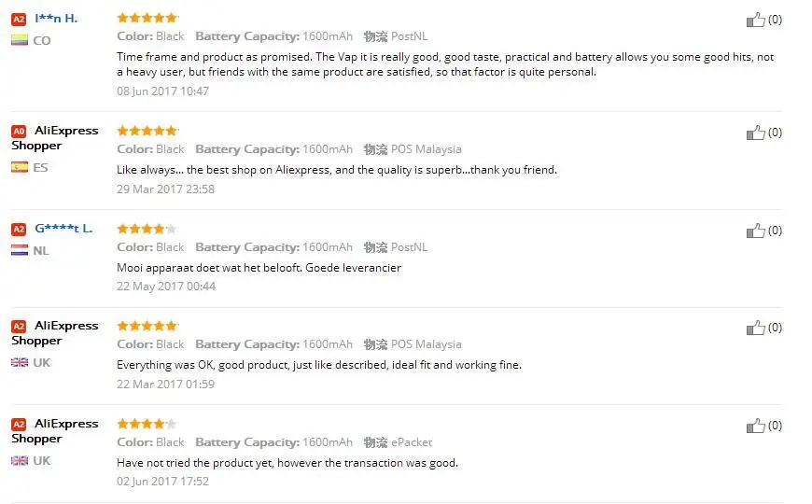Click the A2 badge next to G****t L.
The image size is (812, 504).
19,230
